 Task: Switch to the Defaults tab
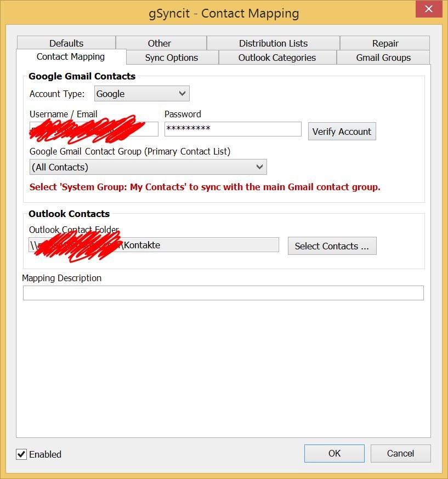pos(66,43)
